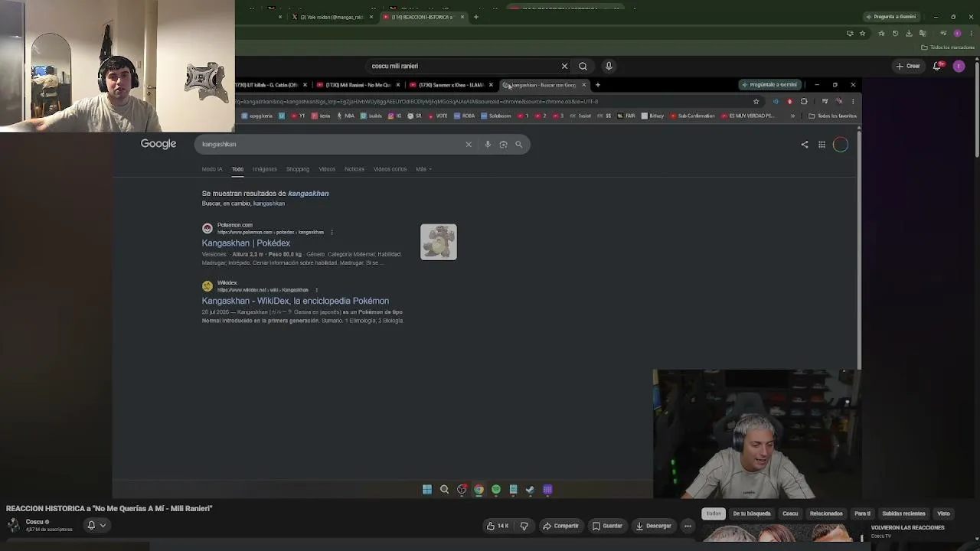Open Google Lens image search icon

click(x=503, y=144)
